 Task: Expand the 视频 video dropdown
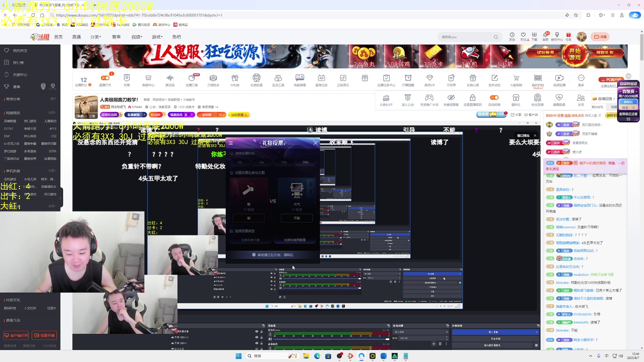[x=137, y=37]
